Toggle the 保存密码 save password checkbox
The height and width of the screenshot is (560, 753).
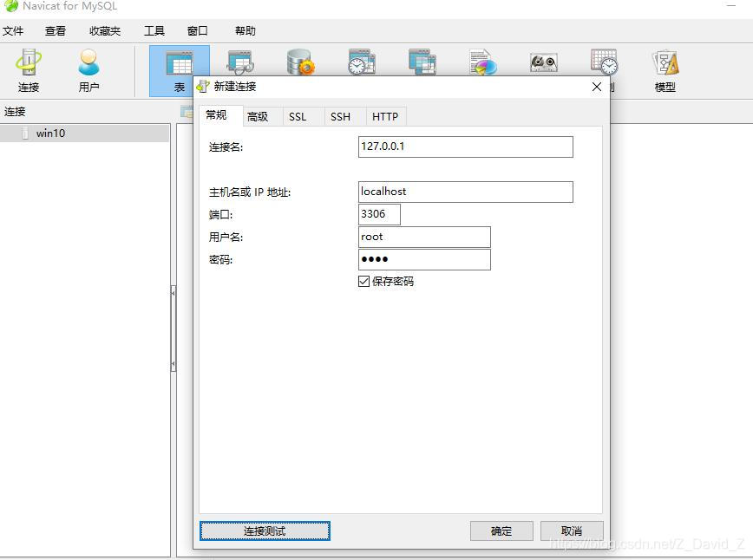point(364,281)
